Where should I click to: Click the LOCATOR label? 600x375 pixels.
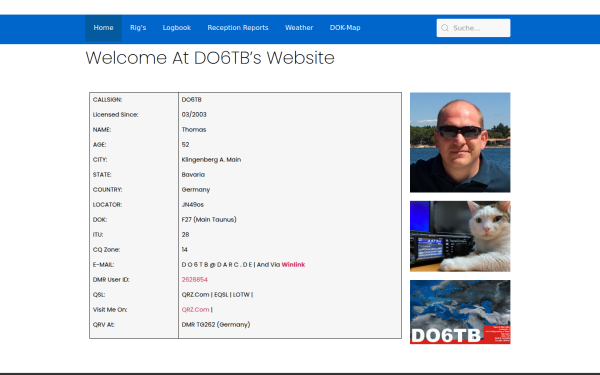(x=107, y=205)
